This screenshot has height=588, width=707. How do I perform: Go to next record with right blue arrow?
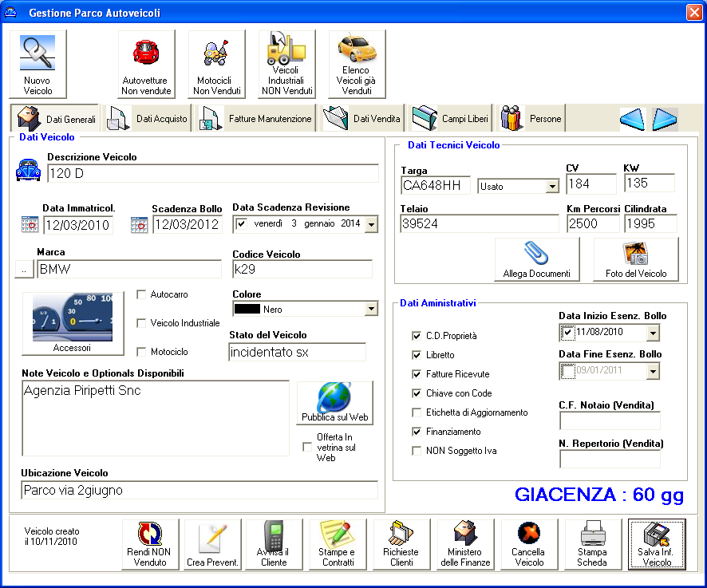click(x=665, y=120)
